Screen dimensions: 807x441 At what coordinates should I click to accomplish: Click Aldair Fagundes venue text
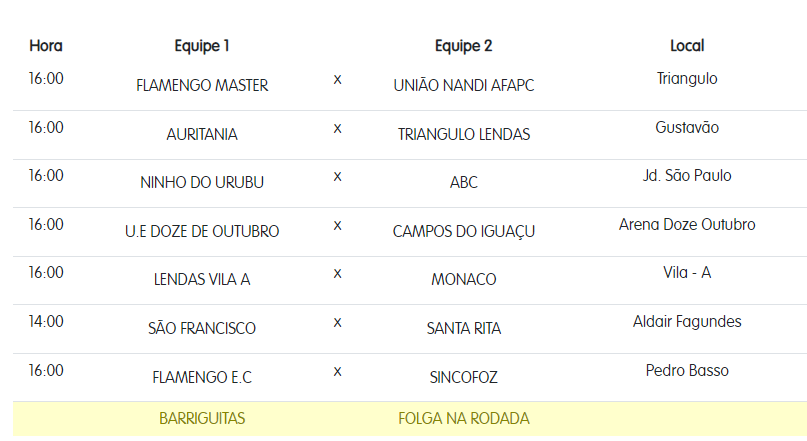[x=687, y=321]
